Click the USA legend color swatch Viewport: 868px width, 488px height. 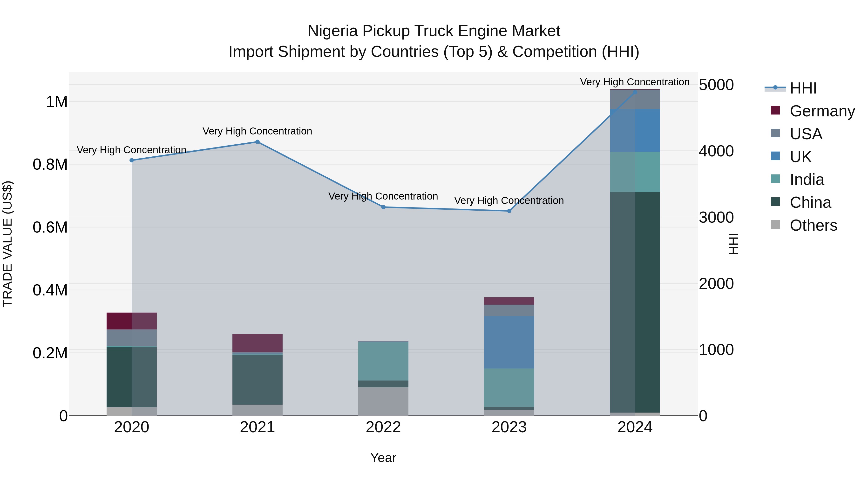pos(775,133)
